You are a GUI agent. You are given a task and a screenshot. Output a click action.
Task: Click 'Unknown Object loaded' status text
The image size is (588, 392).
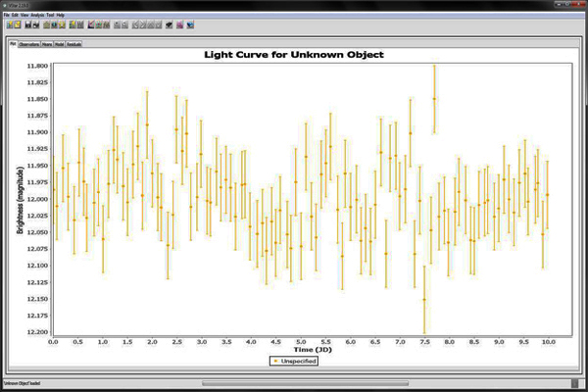pyautogui.click(x=23, y=383)
